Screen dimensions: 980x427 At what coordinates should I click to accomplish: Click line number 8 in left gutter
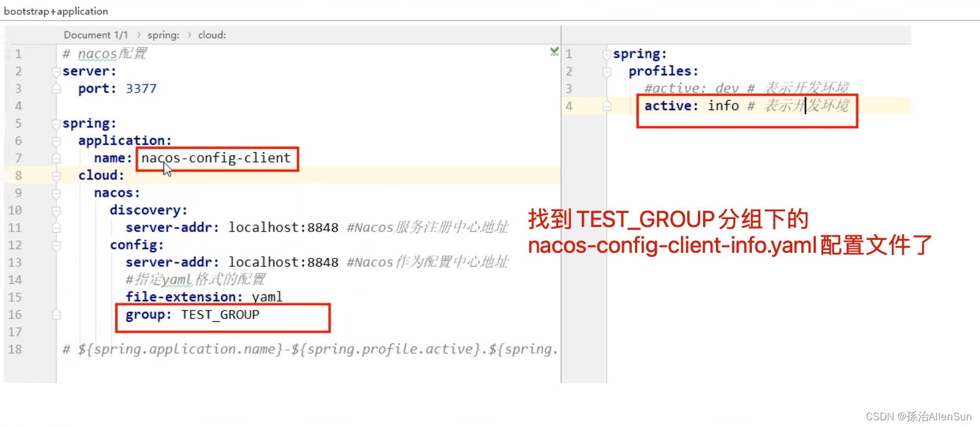pos(19,175)
